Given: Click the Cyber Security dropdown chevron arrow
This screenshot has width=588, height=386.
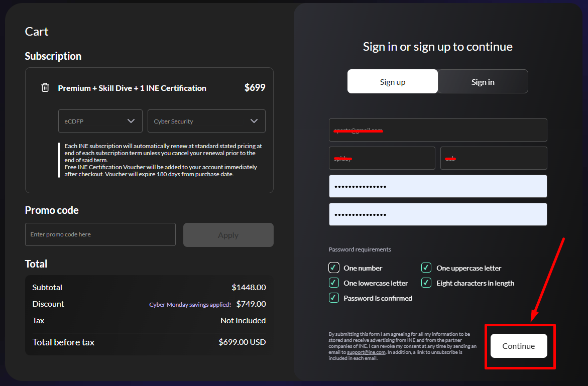Looking at the screenshot, I should (254, 121).
